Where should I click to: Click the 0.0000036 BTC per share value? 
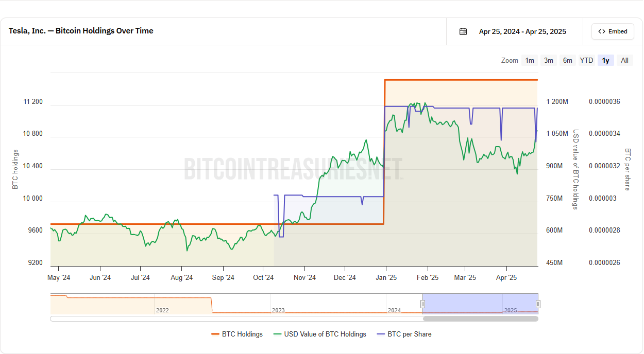[x=604, y=102]
